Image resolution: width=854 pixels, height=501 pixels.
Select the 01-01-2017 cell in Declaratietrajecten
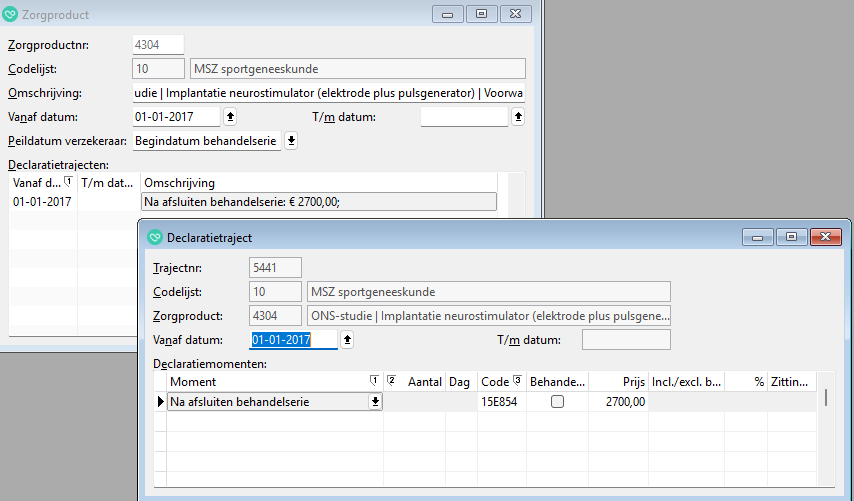pos(42,201)
